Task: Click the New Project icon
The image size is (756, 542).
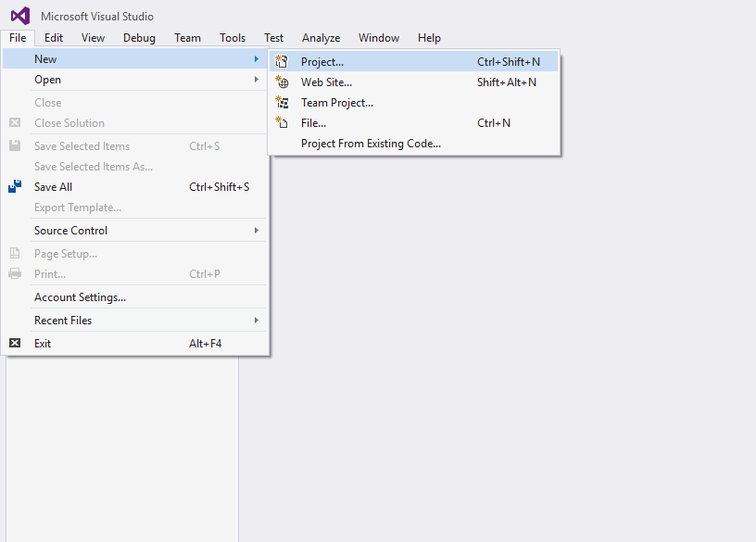Action: 282,62
